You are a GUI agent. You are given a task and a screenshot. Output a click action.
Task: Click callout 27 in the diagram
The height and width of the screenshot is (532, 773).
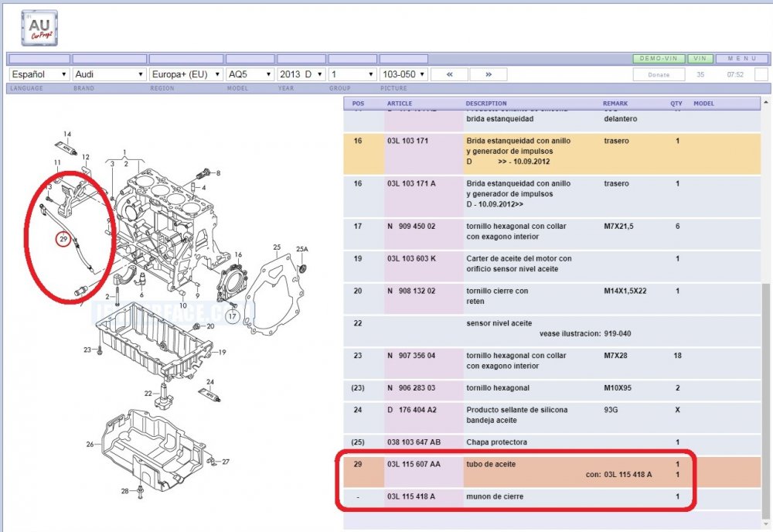pyautogui.click(x=226, y=462)
